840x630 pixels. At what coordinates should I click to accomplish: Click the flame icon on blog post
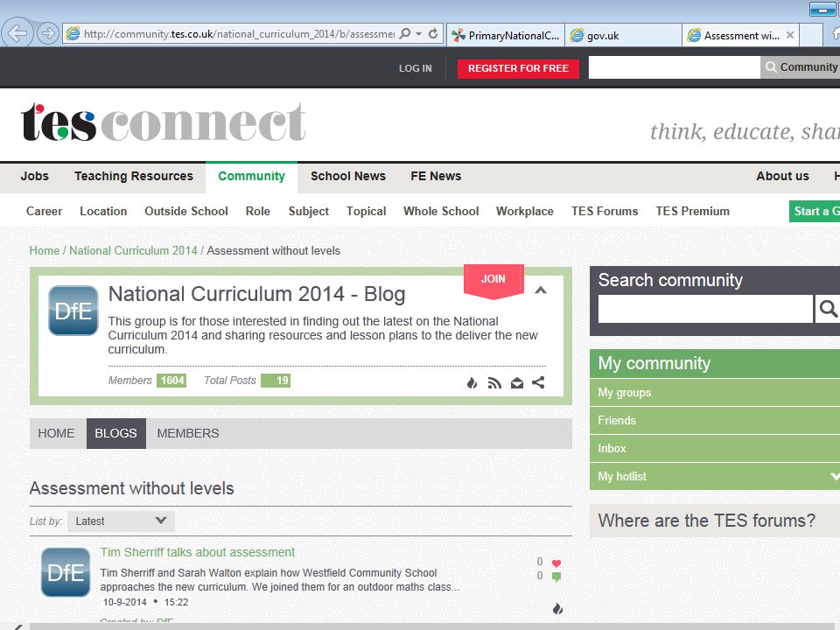(x=557, y=609)
